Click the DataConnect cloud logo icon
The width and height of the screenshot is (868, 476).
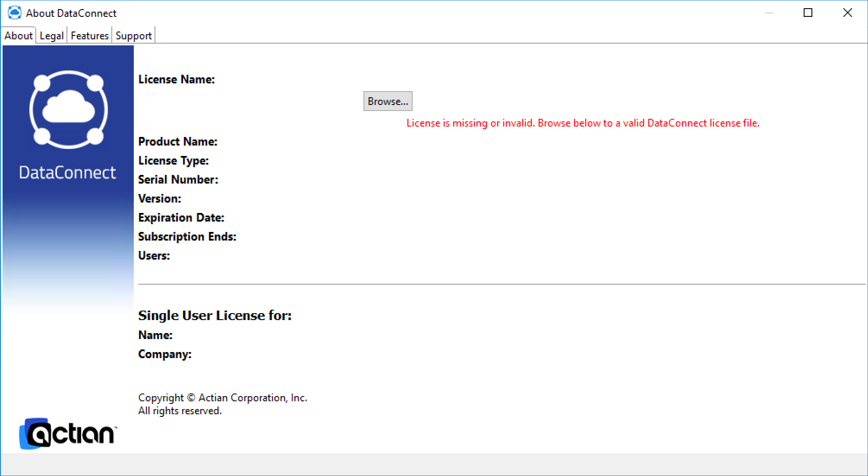tap(68, 110)
